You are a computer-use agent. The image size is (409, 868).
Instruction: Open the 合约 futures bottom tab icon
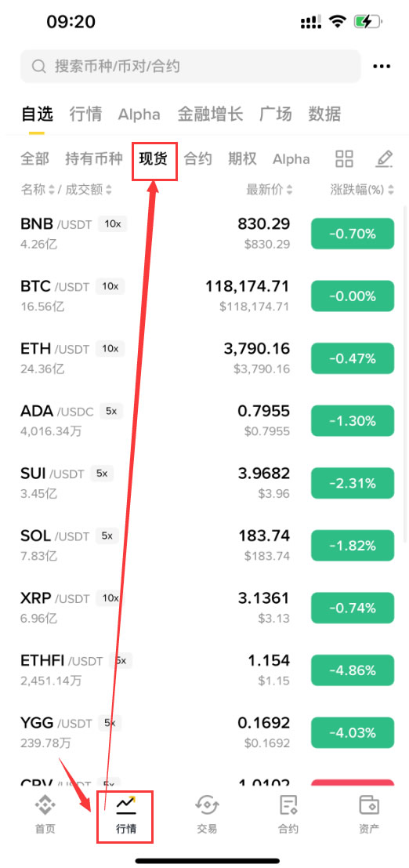[288, 805]
